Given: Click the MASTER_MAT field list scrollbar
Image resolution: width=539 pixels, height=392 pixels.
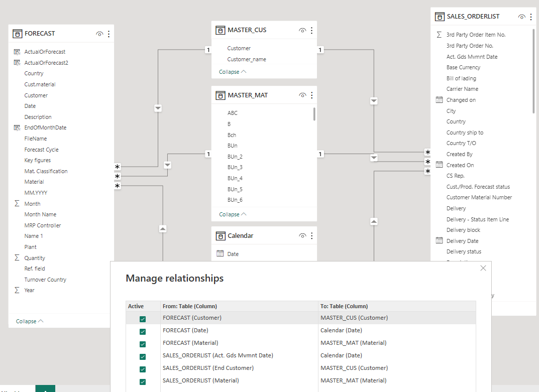Looking at the screenshot, I should (x=314, y=114).
